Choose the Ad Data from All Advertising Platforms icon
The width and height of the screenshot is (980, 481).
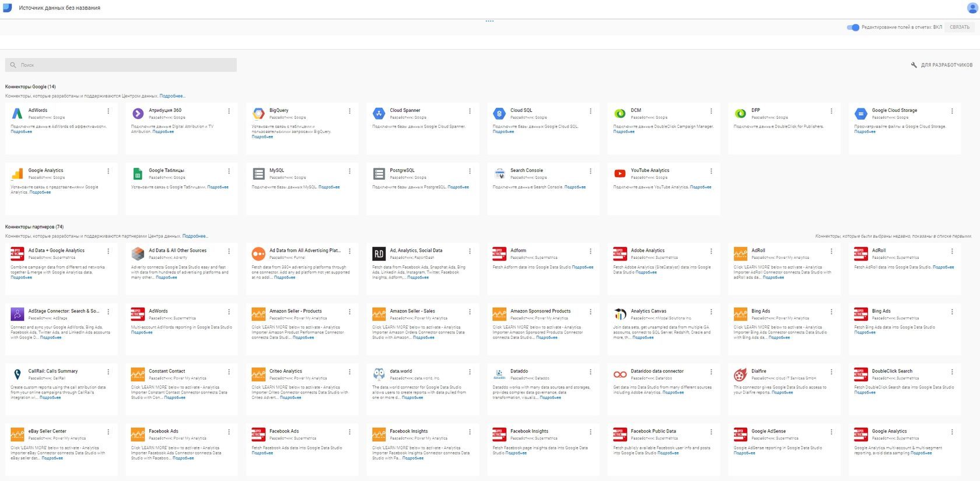click(258, 254)
